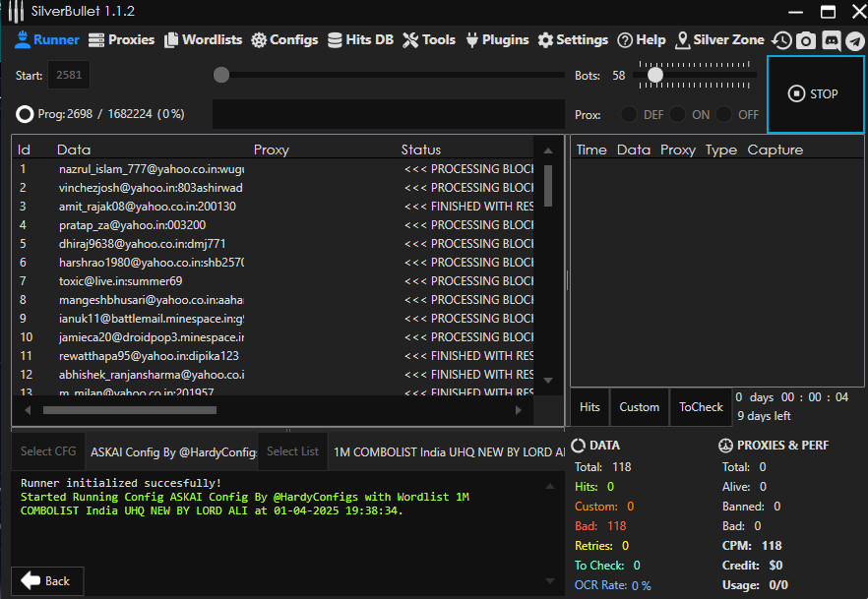Image resolution: width=868 pixels, height=599 pixels.
Task: Select the OFF proxy radio option
Action: click(x=724, y=114)
